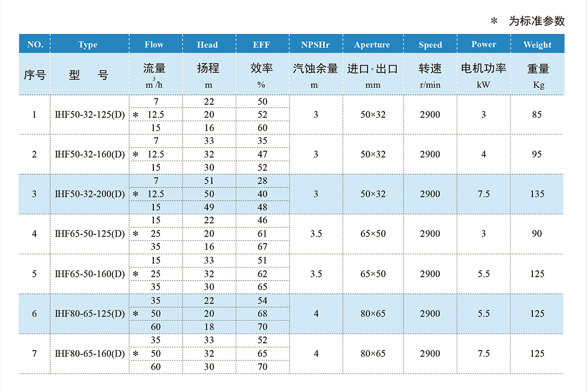Click the asterisk in the IHF65-50-125(D) row

coord(136,234)
